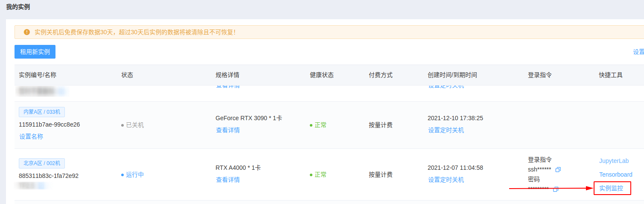The image size is (644, 204).
Task: Click the 已关机 shutdown status
Action: (135, 125)
